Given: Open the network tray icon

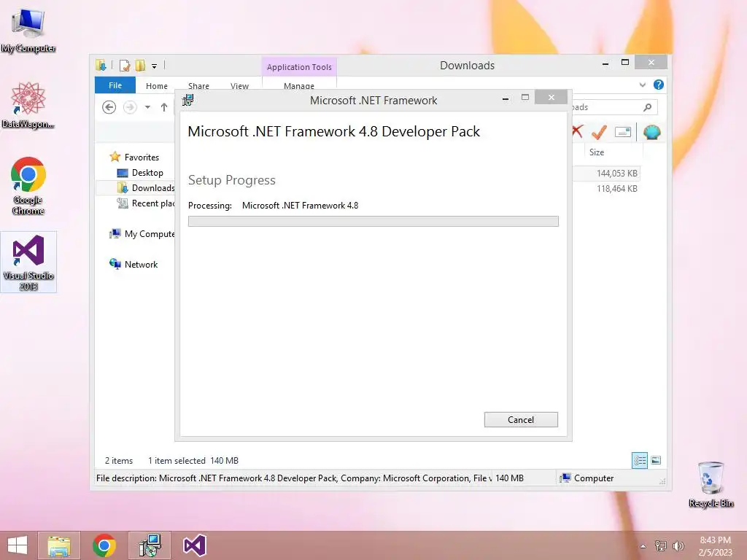Looking at the screenshot, I should [661, 546].
